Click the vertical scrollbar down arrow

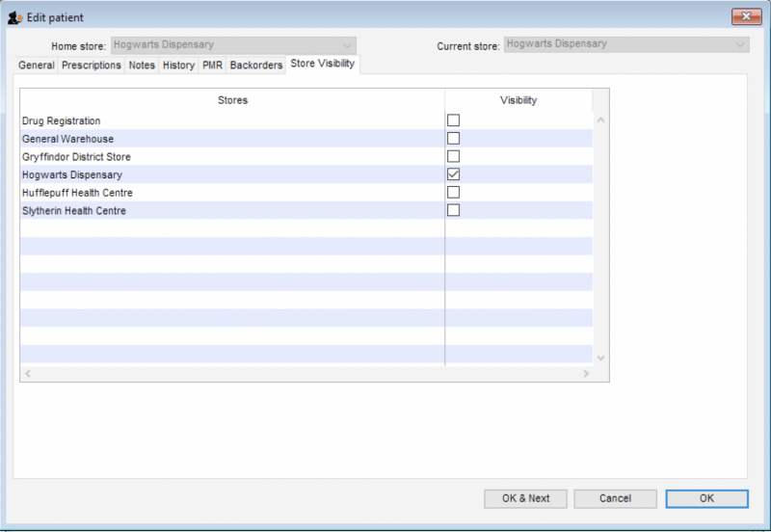point(600,358)
